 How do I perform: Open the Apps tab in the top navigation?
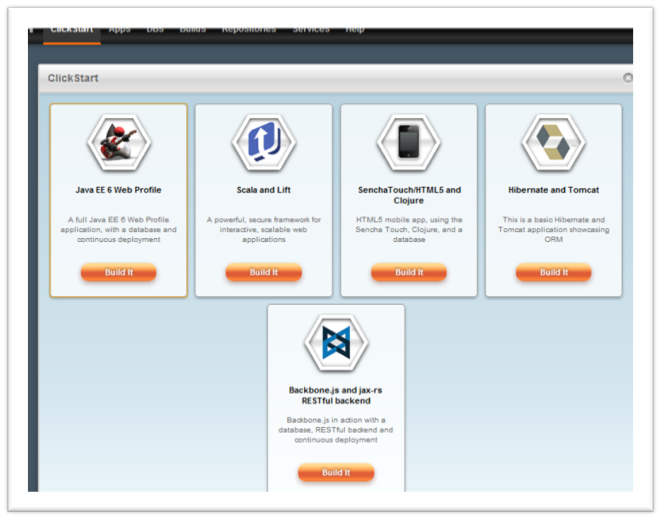[x=120, y=30]
